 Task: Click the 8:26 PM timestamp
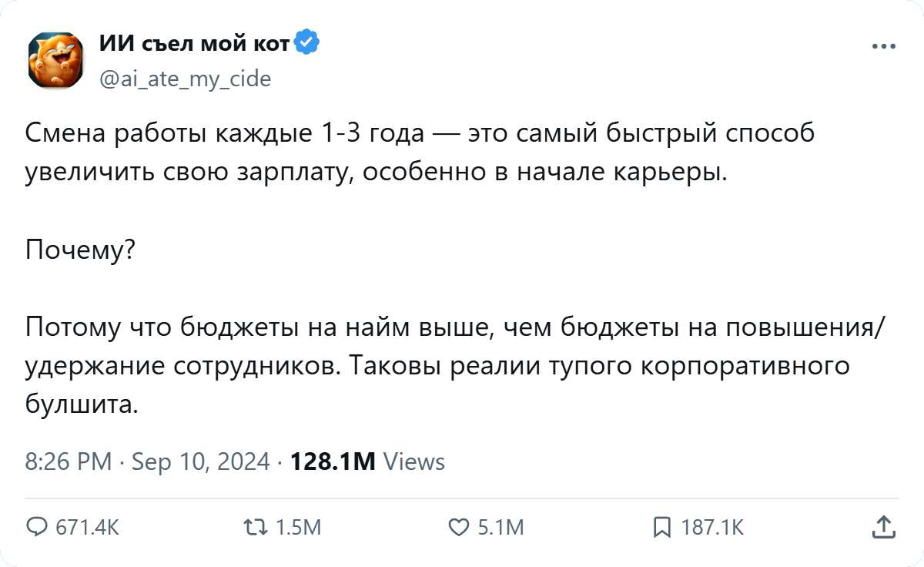click(69, 461)
